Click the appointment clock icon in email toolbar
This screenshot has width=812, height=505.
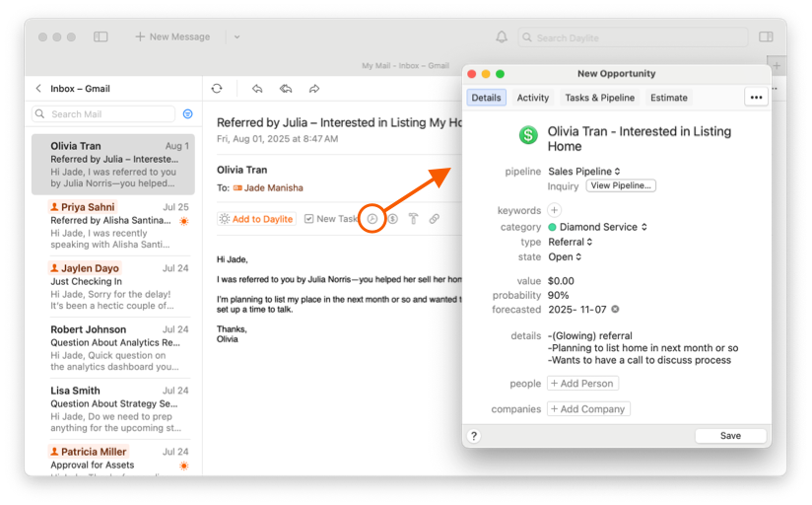click(x=372, y=219)
